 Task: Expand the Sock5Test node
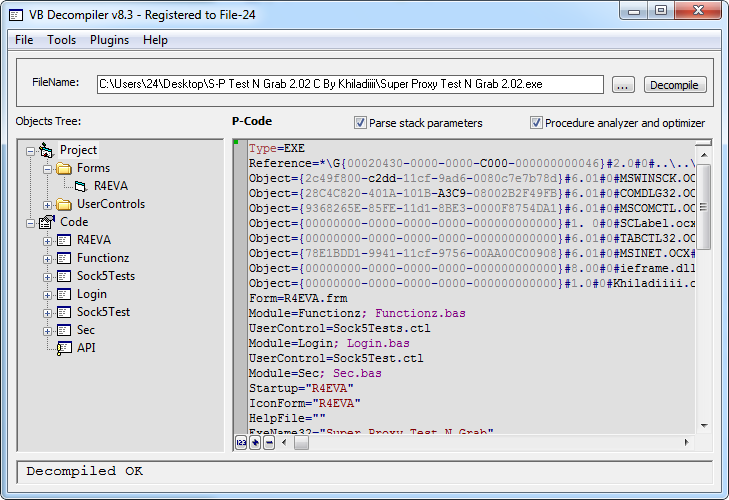(47, 313)
